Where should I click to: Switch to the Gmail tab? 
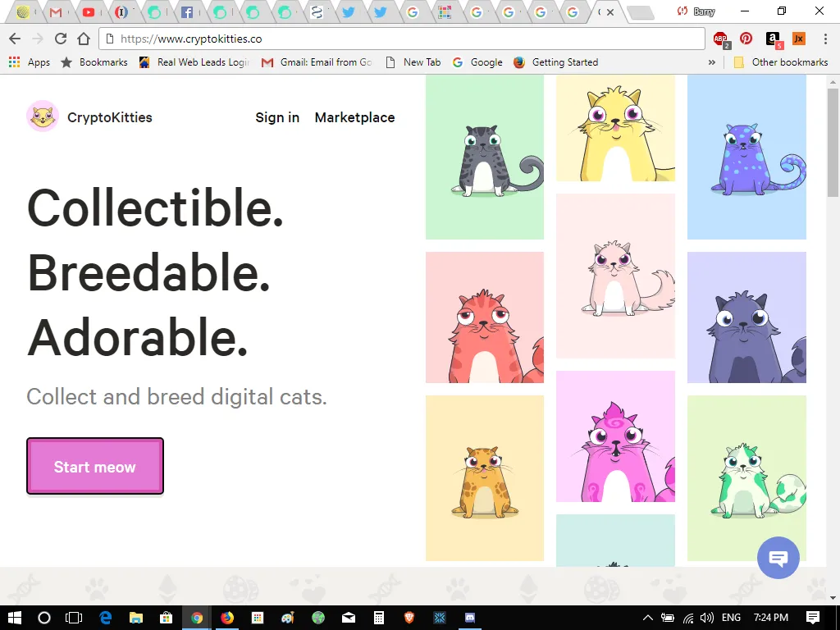point(56,11)
